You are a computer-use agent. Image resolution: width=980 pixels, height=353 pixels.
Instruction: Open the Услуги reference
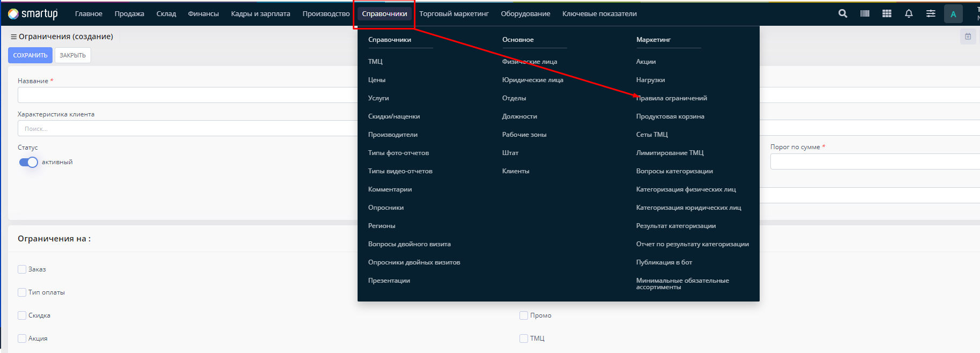[x=378, y=98]
